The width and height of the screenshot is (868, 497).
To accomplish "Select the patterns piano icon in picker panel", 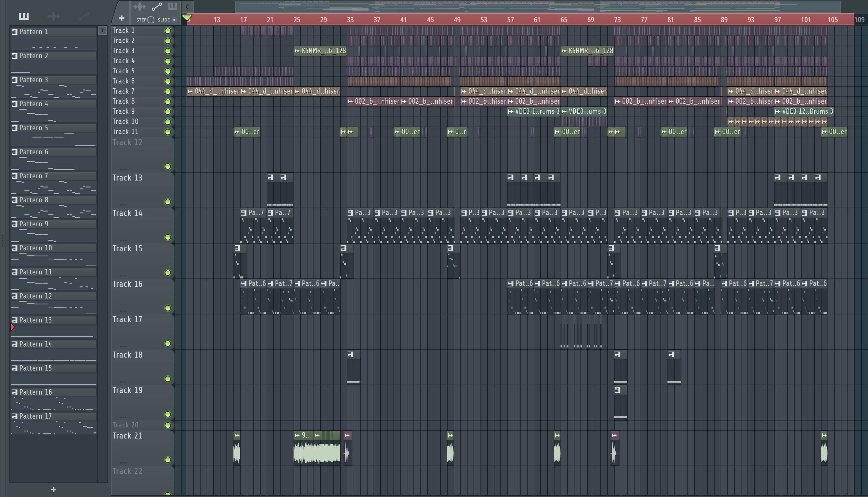I will (23, 16).
